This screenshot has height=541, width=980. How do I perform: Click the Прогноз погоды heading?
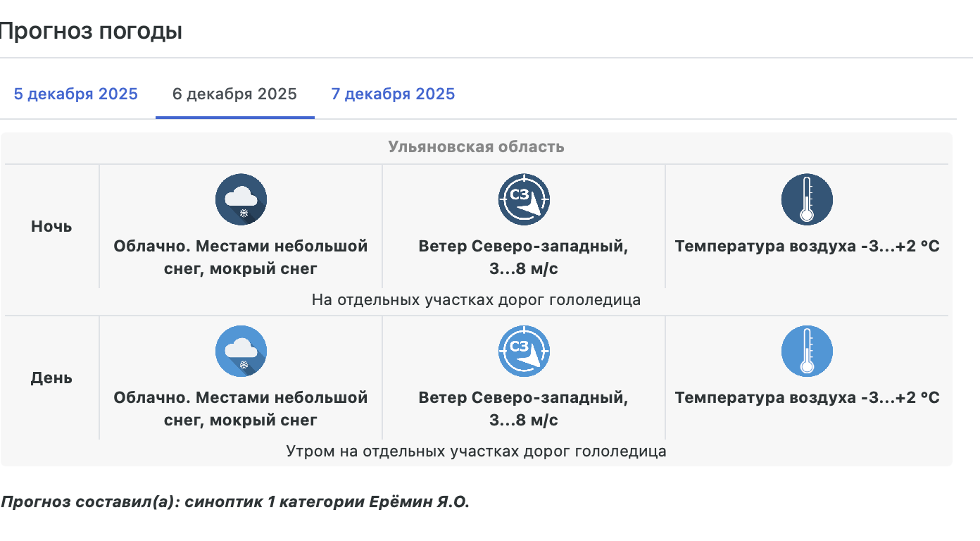pyautogui.click(x=90, y=32)
